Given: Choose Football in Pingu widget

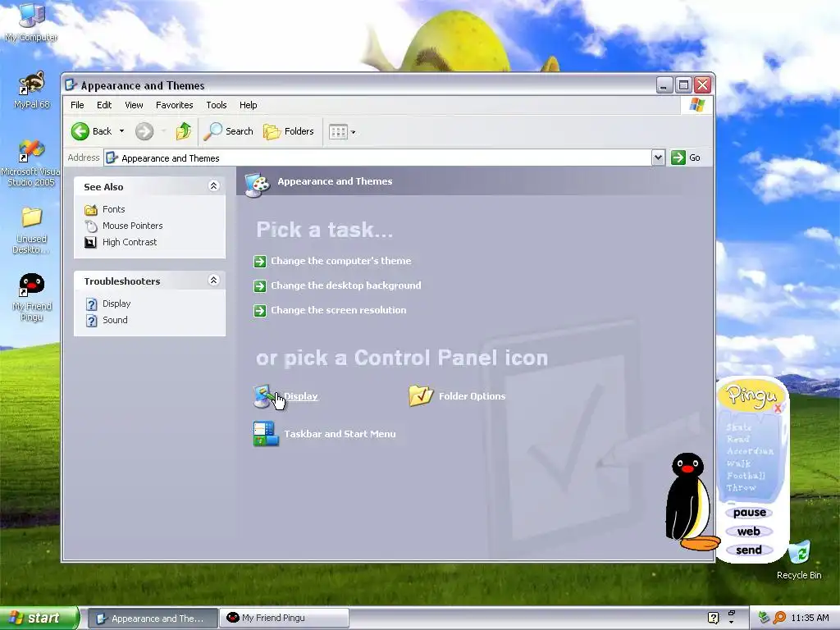Looking at the screenshot, I should (x=746, y=476).
